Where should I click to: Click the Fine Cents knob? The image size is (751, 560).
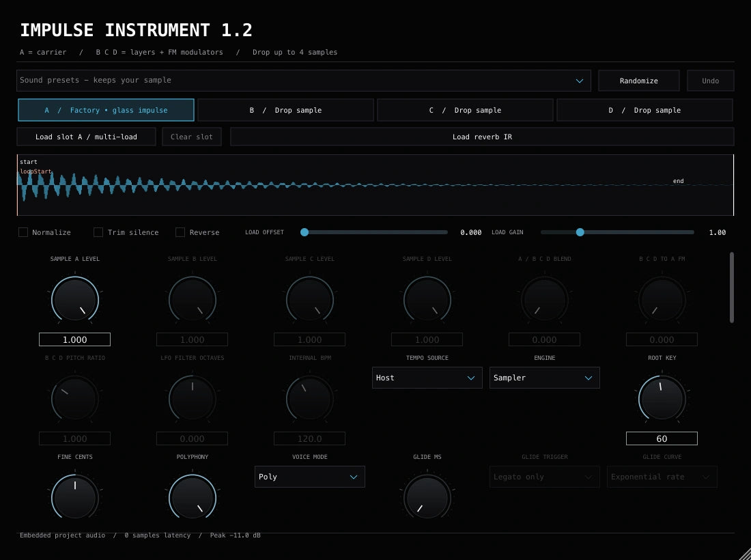tap(74, 497)
